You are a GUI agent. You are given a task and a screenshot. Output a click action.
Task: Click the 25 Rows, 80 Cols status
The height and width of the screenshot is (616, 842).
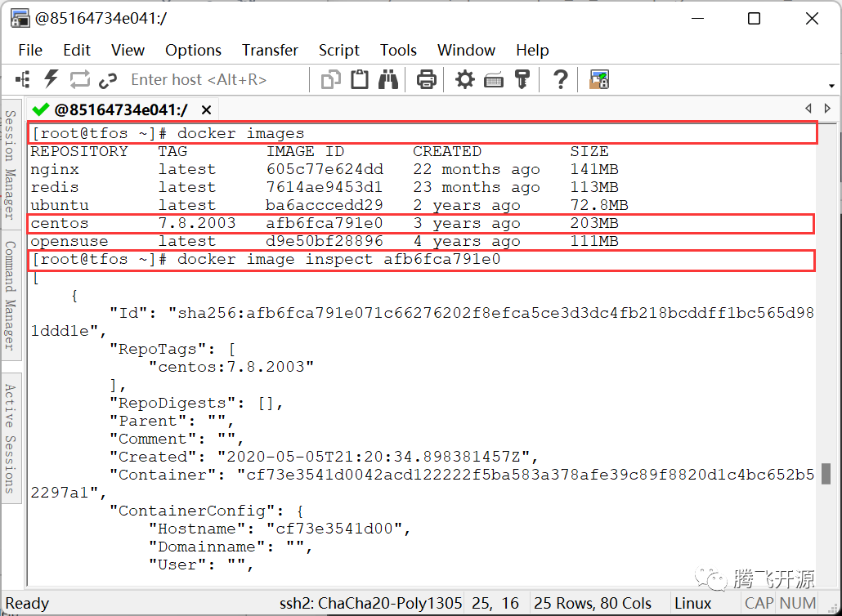coord(593,603)
